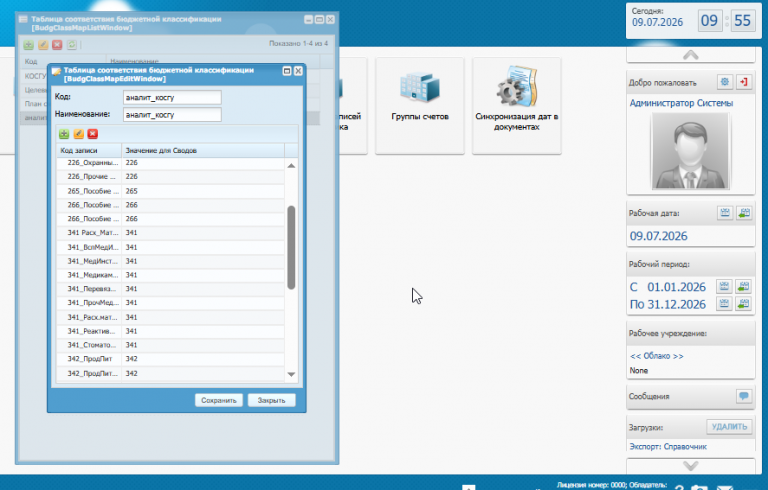
Task: Select row 341_ВспМедИ... in the table
Action: coord(170,247)
